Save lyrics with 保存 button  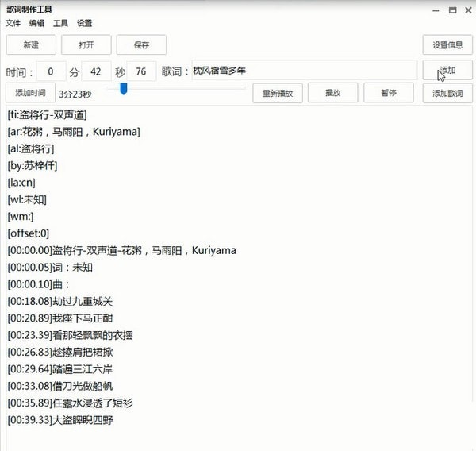pos(141,44)
